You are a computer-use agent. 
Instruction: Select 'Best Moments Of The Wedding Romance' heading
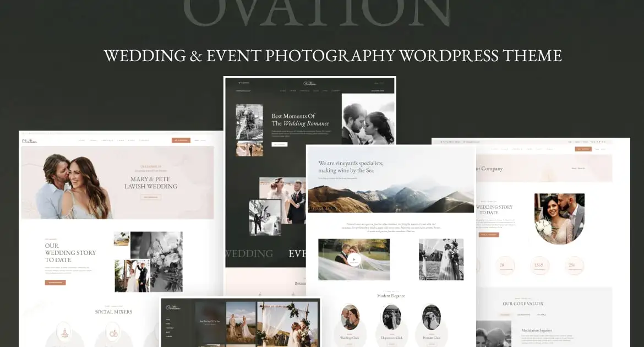(x=300, y=120)
